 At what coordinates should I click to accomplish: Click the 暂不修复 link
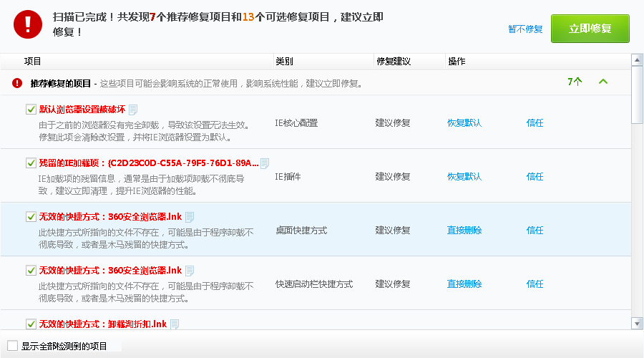tap(525, 29)
